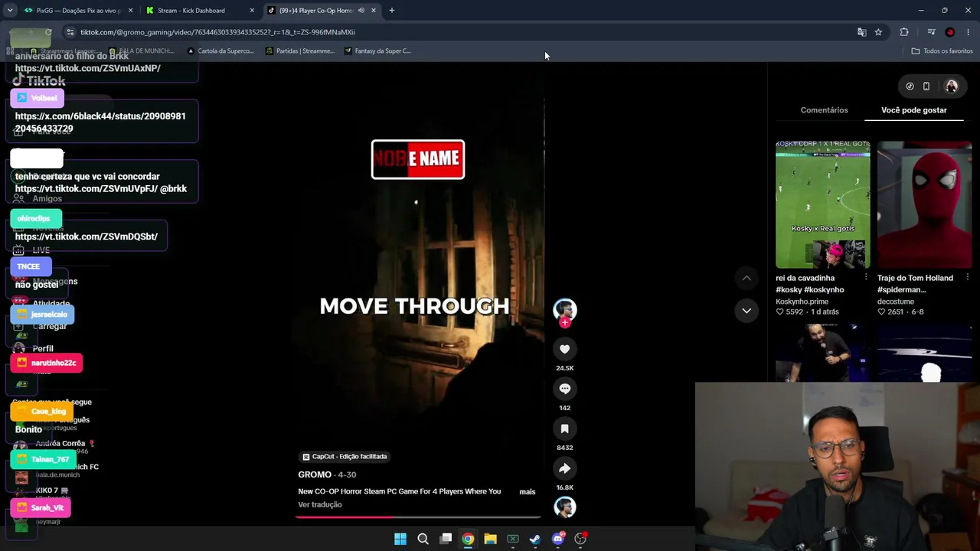Click the address bar URL
Image resolution: width=980 pixels, height=551 pixels.
pyautogui.click(x=217, y=32)
